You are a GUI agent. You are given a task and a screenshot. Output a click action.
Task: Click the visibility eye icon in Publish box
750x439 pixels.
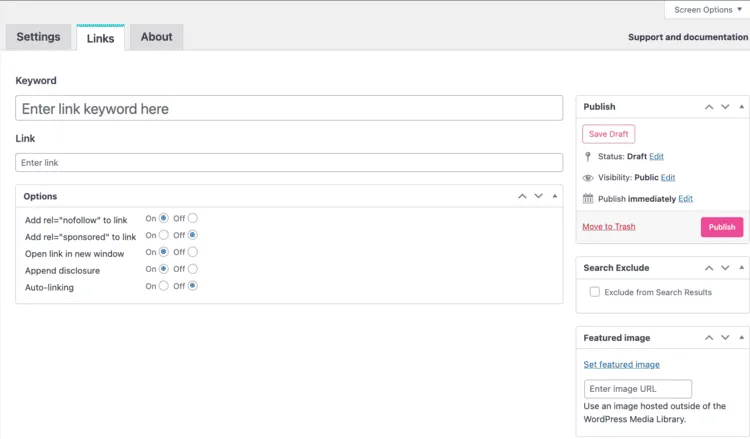pyautogui.click(x=588, y=178)
